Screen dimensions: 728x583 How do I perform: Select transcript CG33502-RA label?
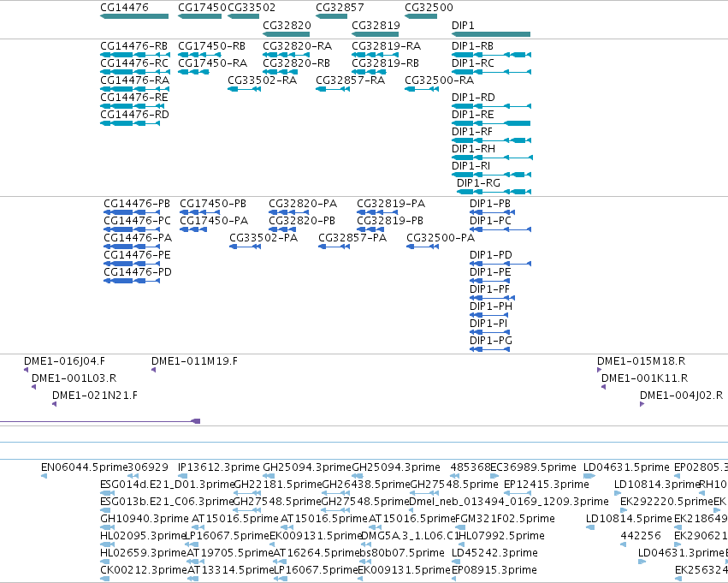click(x=263, y=80)
